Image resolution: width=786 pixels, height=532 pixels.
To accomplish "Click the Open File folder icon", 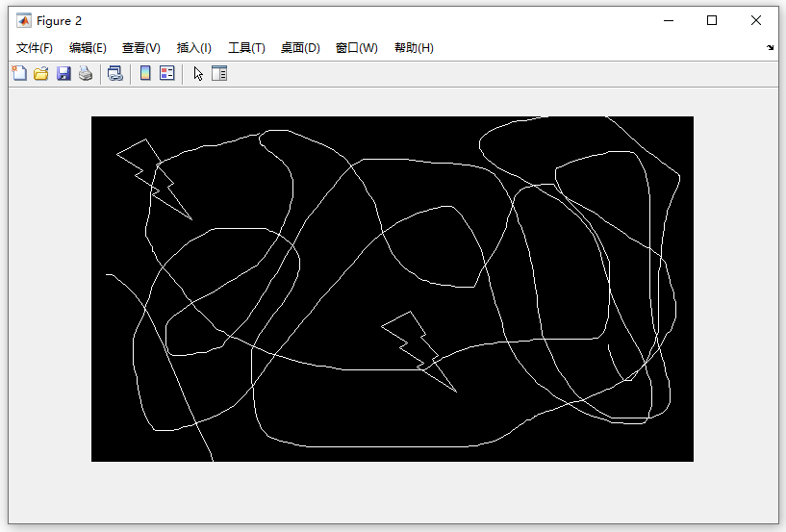I will [x=41, y=74].
